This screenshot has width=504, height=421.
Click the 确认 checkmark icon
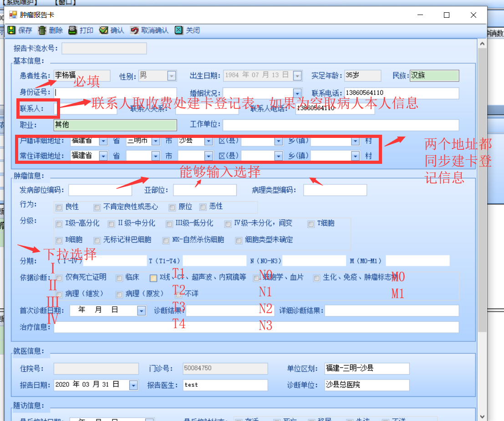103,30
